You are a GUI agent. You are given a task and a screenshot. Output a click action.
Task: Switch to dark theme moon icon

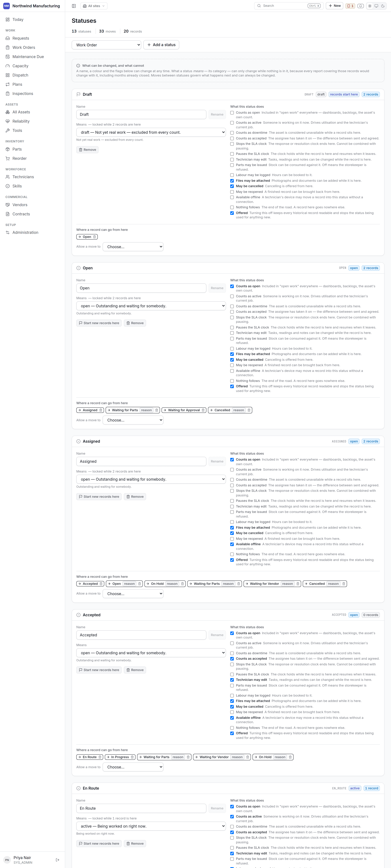pyautogui.click(x=383, y=6)
